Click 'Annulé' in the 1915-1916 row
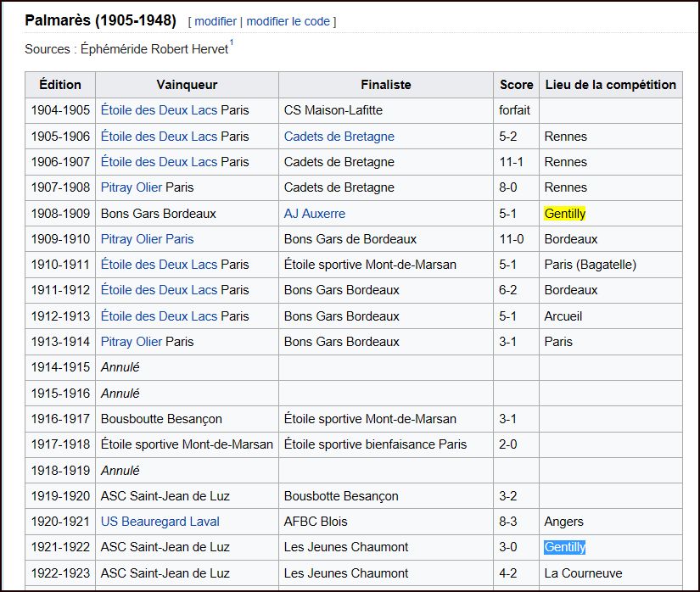The width and height of the screenshot is (700, 592). (120, 393)
